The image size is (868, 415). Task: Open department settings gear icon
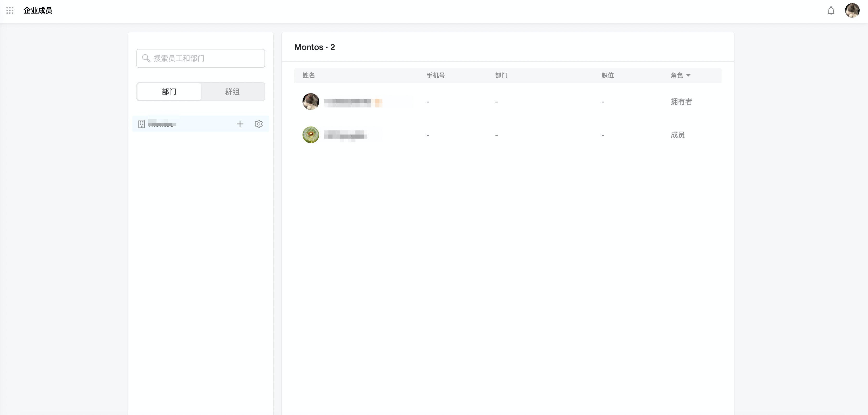tap(259, 124)
